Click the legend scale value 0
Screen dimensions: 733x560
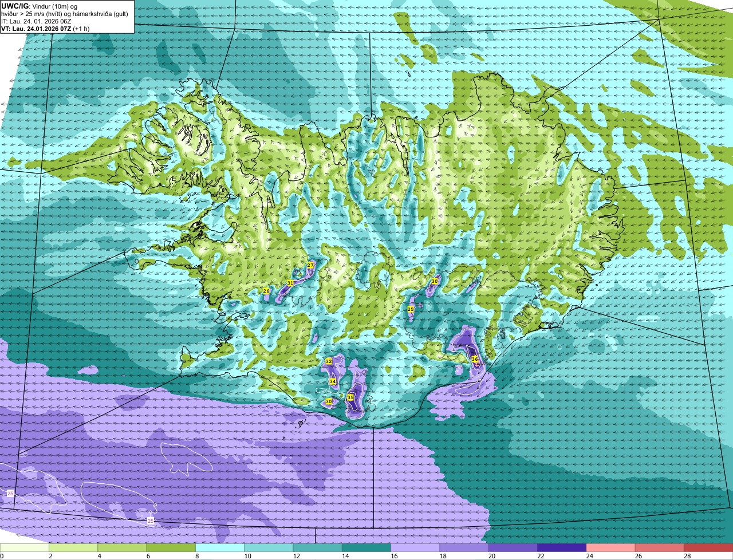coord(2,556)
